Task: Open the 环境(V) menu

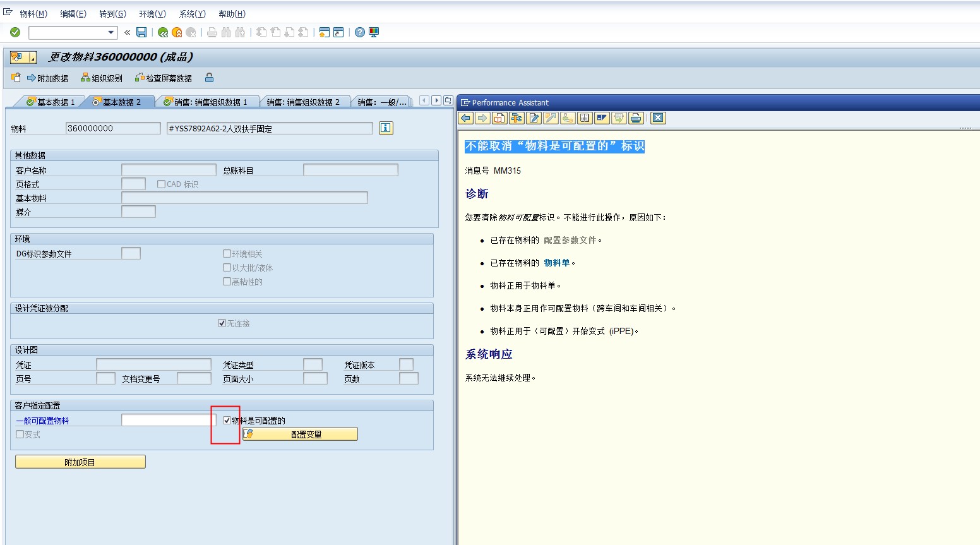Action: click(x=152, y=14)
